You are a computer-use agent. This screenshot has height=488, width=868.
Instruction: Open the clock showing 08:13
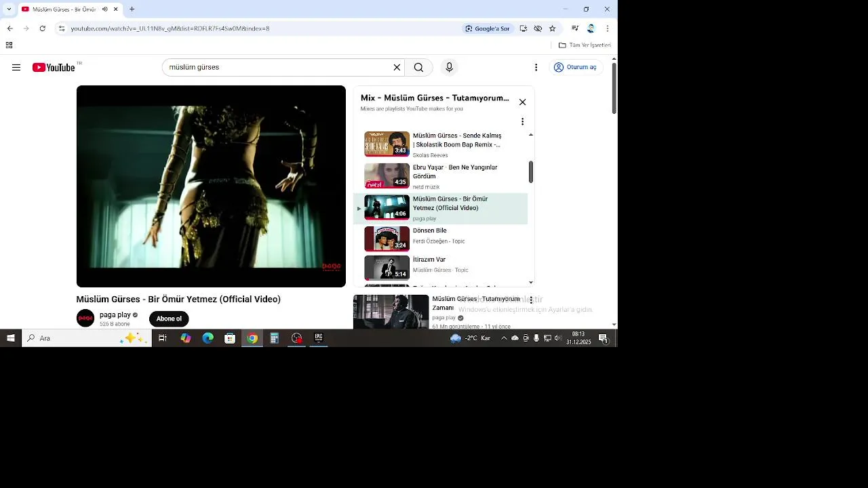pyautogui.click(x=578, y=338)
